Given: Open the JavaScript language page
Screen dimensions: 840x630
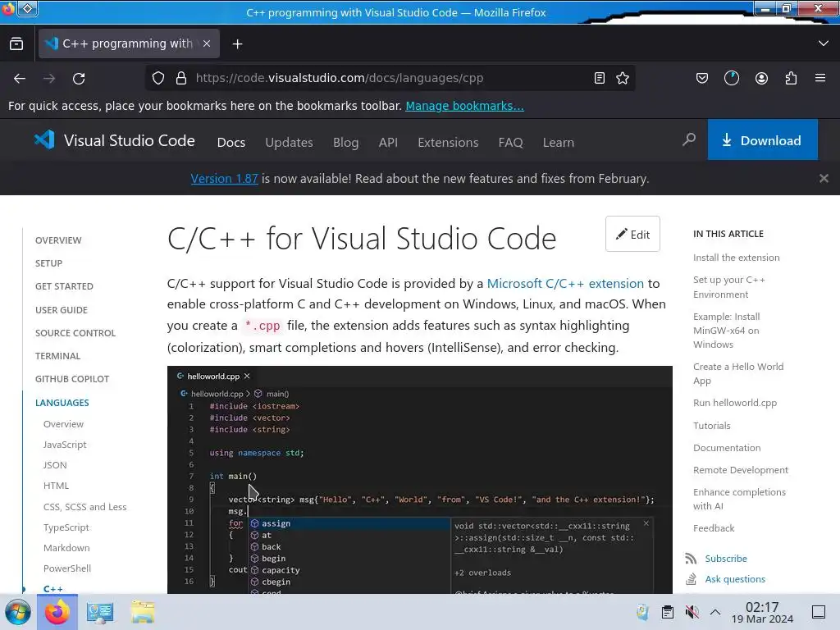Looking at the screenshot, I should point(65,445).
